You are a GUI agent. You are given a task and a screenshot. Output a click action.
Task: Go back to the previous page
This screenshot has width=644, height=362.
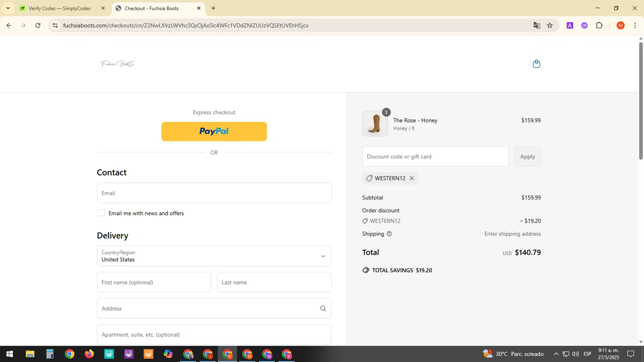point(9,25)
